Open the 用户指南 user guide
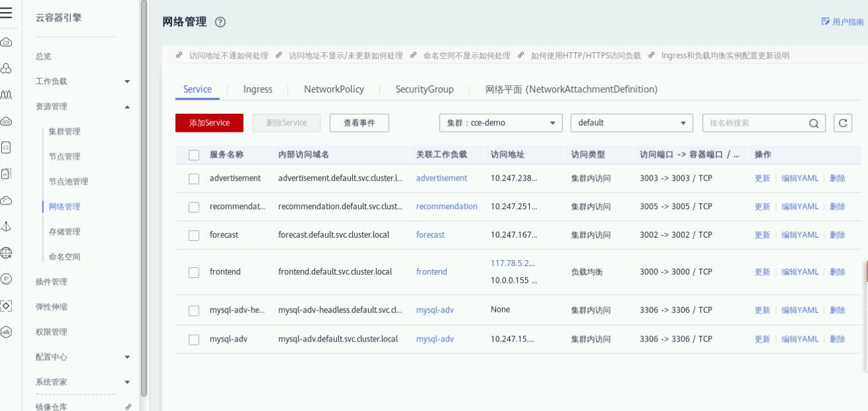This screenshot has height=411, width=868. click(842, 22)
